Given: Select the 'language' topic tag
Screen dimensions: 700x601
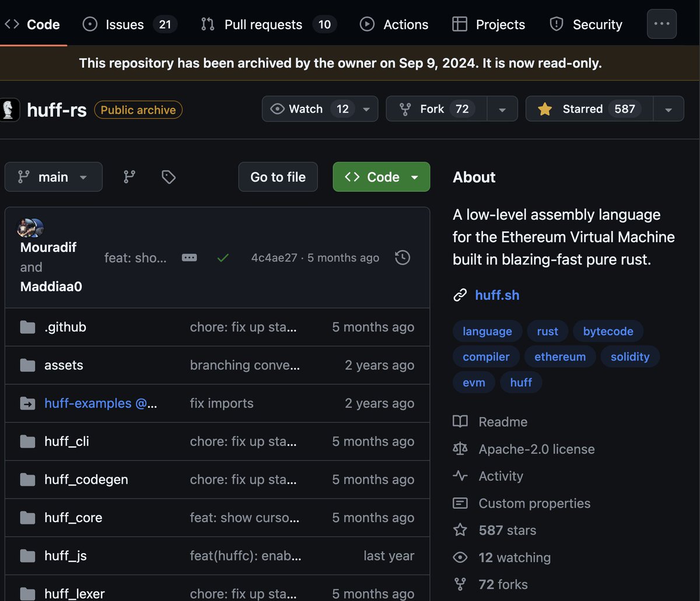Looking at the screenshot, I should pyautogui.click(x=487, y=331).
